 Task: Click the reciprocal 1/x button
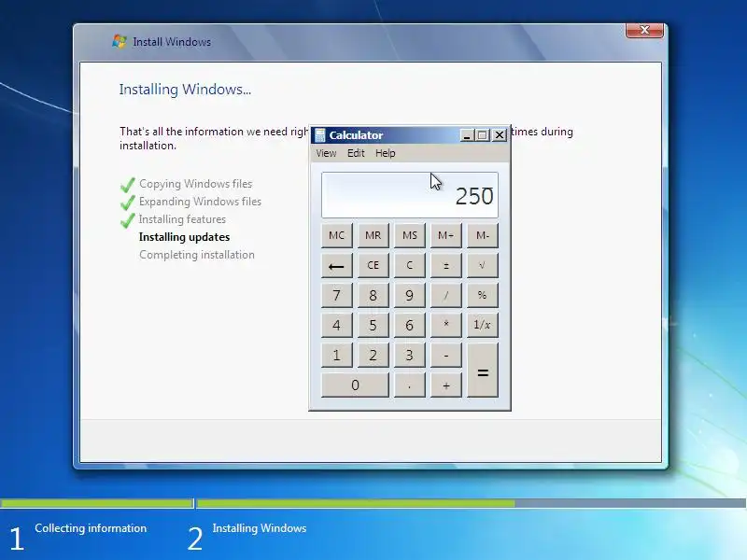(x=483, y=325)
